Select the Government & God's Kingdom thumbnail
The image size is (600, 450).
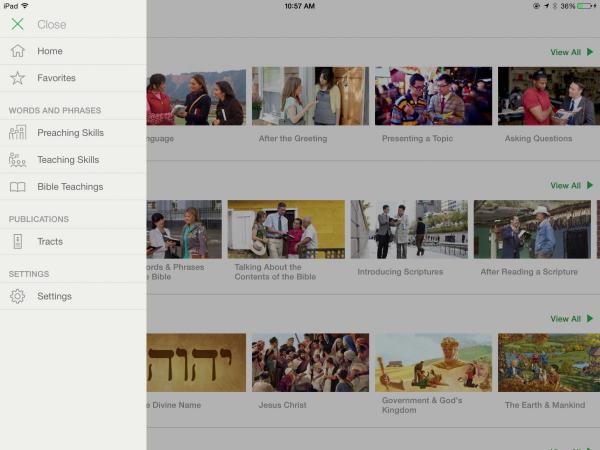(x=433, y=363)
